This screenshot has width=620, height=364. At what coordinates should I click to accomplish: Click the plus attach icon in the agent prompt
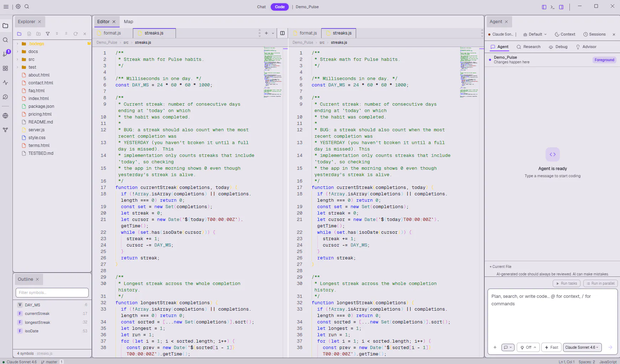tap(495, 347)
